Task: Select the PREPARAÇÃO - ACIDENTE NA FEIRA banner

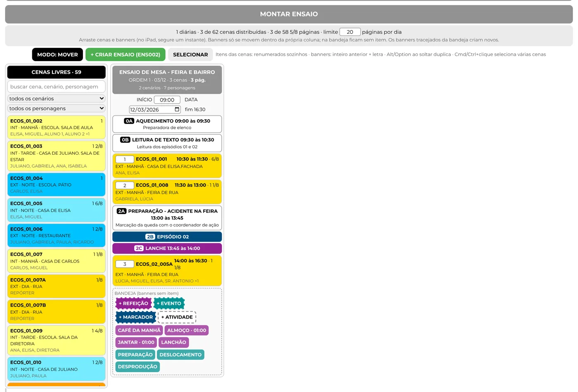Action: coord(167,217)
